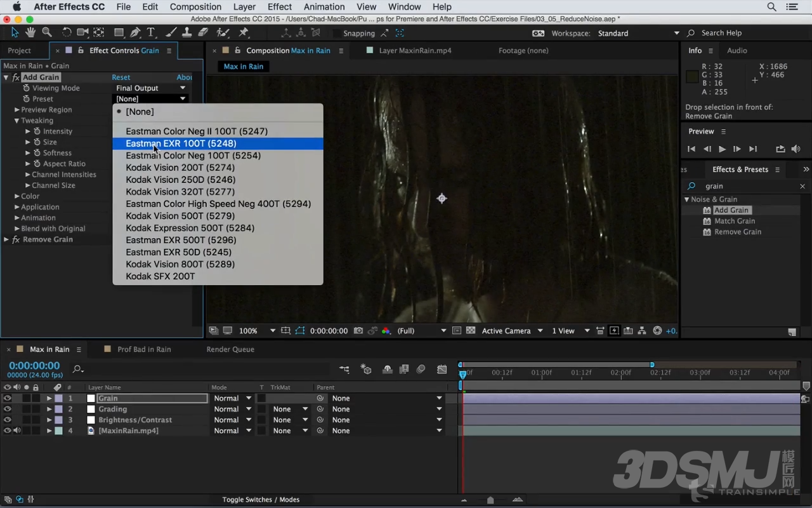Open the Animation menu

click(324, 7)
